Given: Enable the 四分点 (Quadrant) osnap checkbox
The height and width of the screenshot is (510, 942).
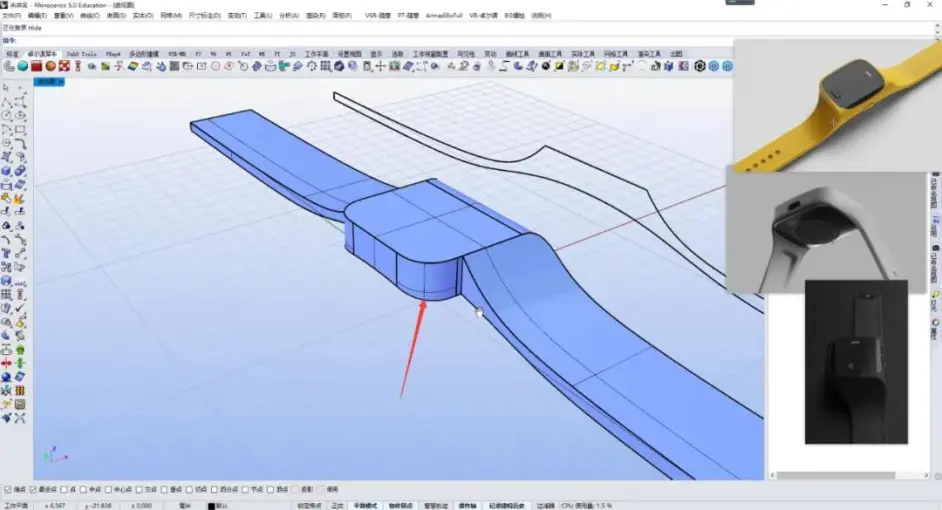Looking at the screenshot, I should click(x=214, y=490).
